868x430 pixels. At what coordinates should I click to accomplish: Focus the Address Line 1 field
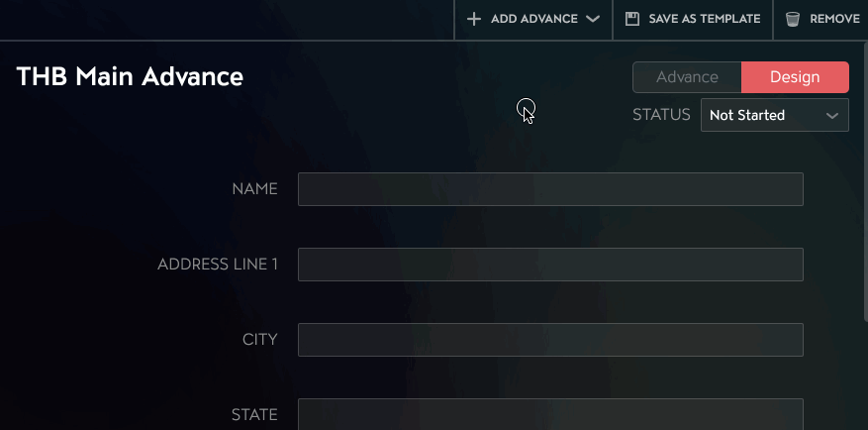tap(550, 265)
